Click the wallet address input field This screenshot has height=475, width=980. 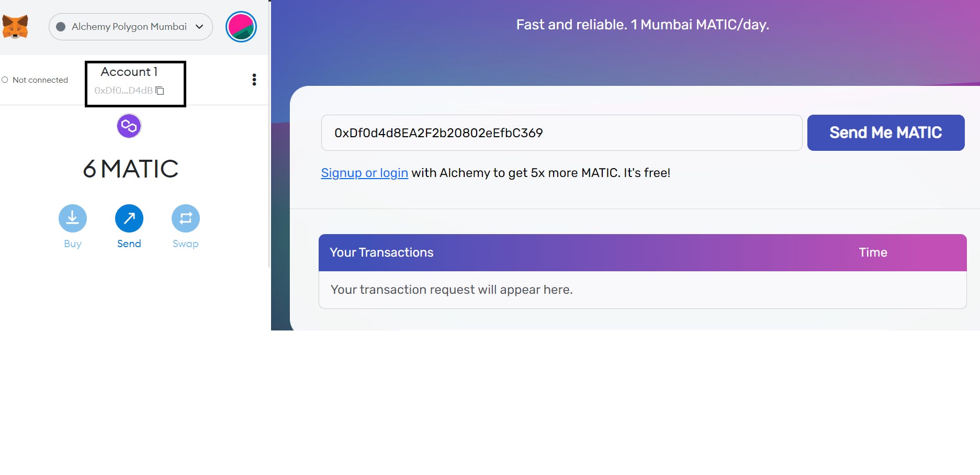tap(561, 133)
